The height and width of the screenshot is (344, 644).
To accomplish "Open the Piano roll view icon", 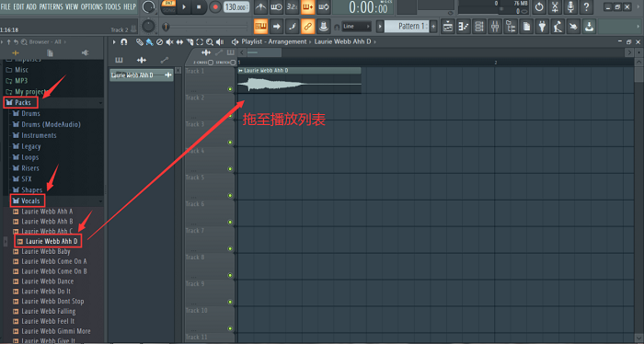I will click(x=464, y=27).
